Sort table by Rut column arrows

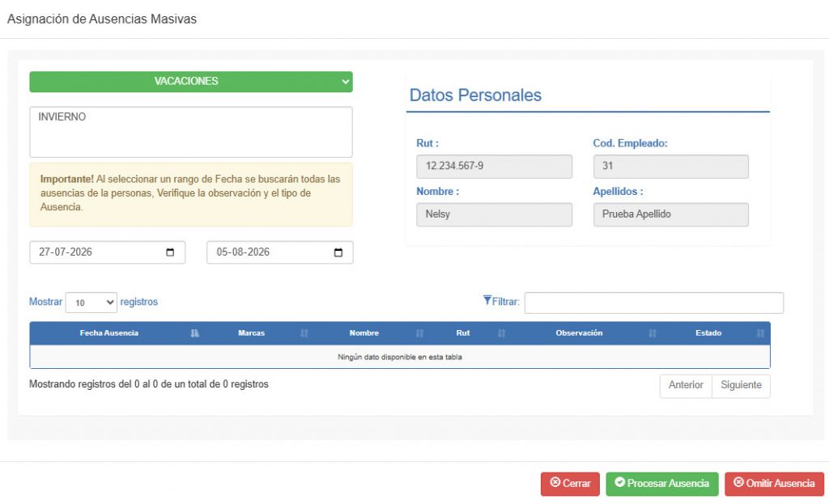501,333
